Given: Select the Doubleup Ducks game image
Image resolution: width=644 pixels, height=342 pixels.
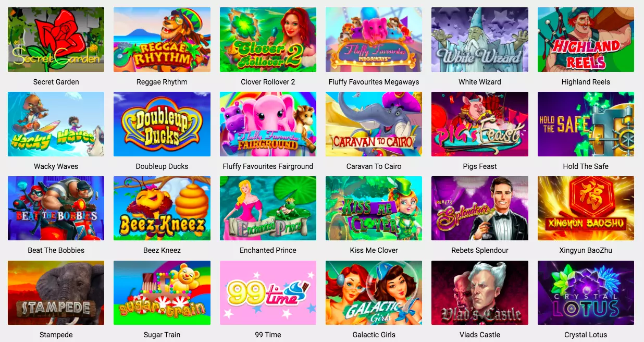Looking at the screenshot, I should 162,124.
